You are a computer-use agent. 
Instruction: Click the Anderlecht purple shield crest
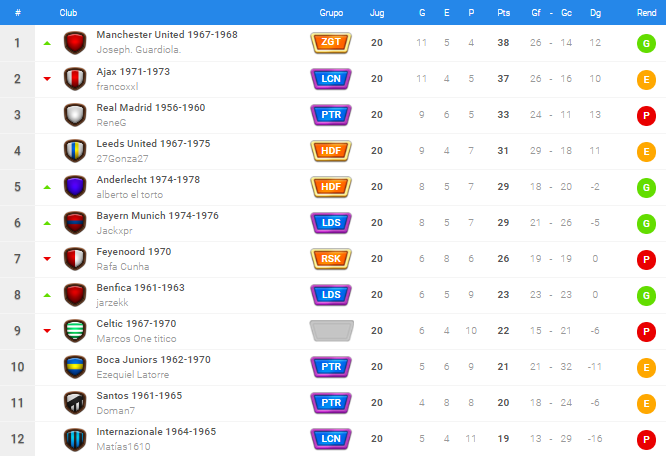click(75, 187)
